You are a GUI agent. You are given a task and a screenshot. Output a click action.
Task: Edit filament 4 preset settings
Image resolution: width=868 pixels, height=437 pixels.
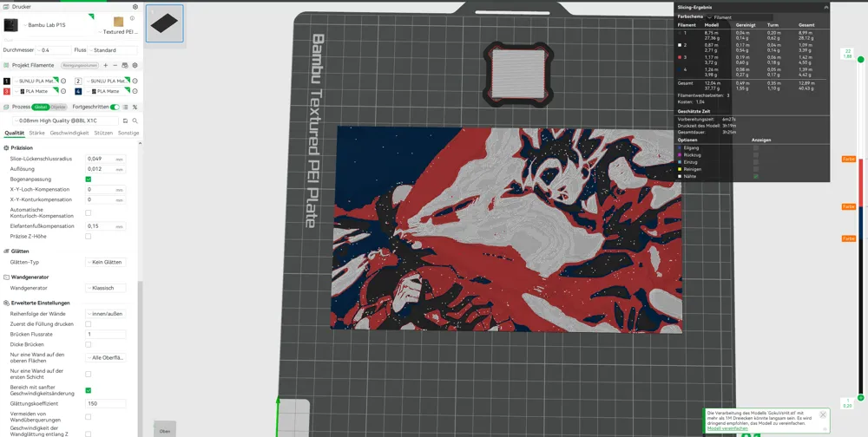coord(135,91)
